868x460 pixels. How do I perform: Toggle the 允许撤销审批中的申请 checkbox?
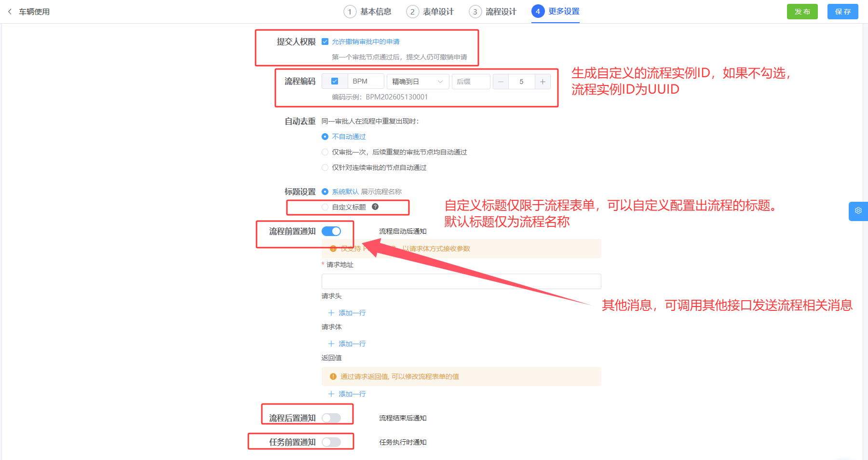click(x=325, y=42)
